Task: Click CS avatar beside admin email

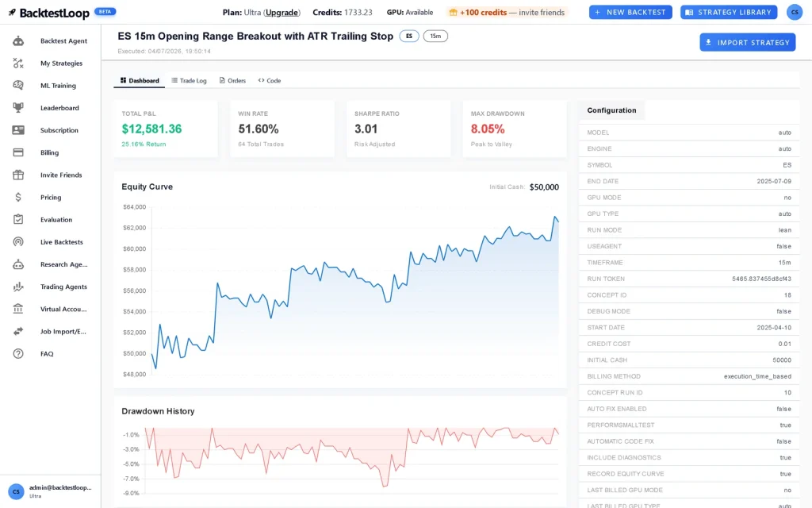Action: (x=16, y=491)
